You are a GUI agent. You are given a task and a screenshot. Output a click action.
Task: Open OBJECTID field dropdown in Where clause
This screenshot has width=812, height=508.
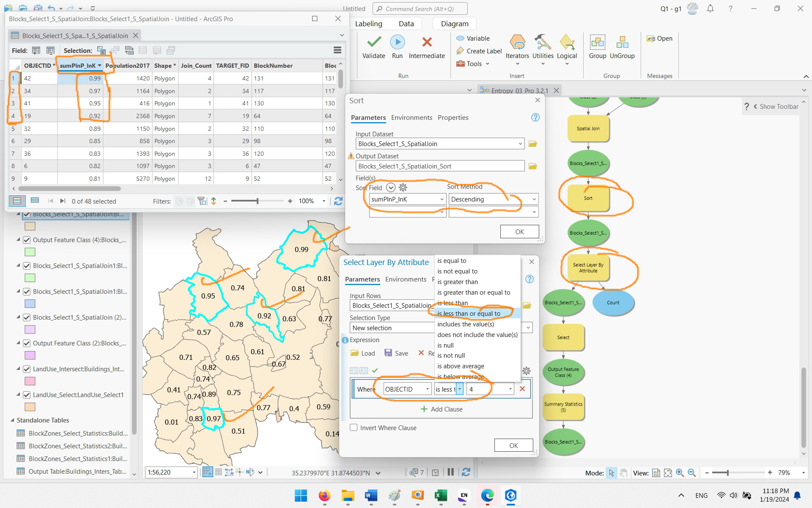(427, 389)
